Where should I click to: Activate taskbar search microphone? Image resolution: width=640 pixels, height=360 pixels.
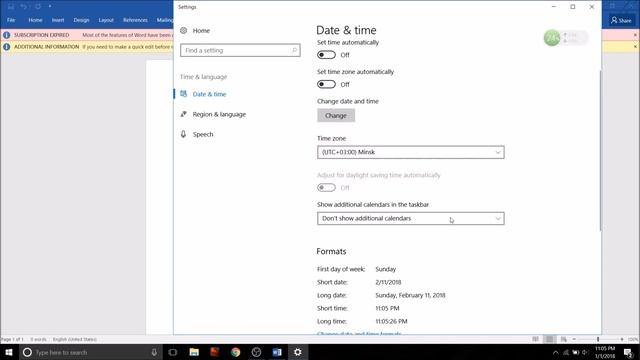pos(154,352)
